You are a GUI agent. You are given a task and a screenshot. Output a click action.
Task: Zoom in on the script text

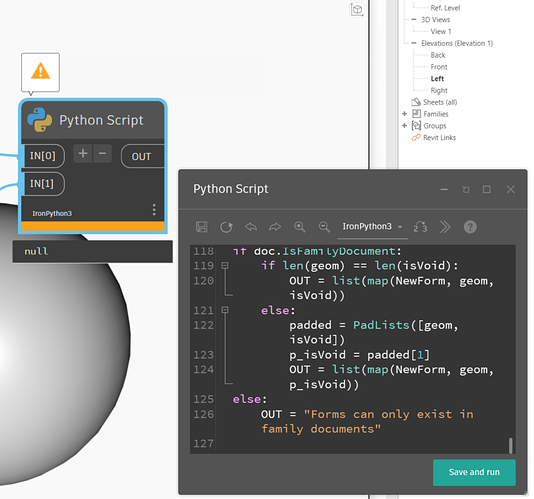point(300,227)
